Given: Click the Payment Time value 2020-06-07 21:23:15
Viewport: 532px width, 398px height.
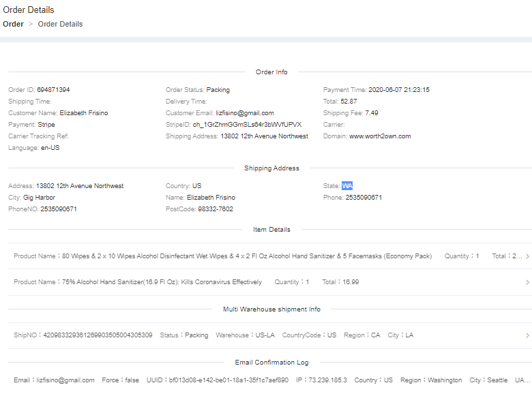Looking at the screenshot, I should point(398,90).
